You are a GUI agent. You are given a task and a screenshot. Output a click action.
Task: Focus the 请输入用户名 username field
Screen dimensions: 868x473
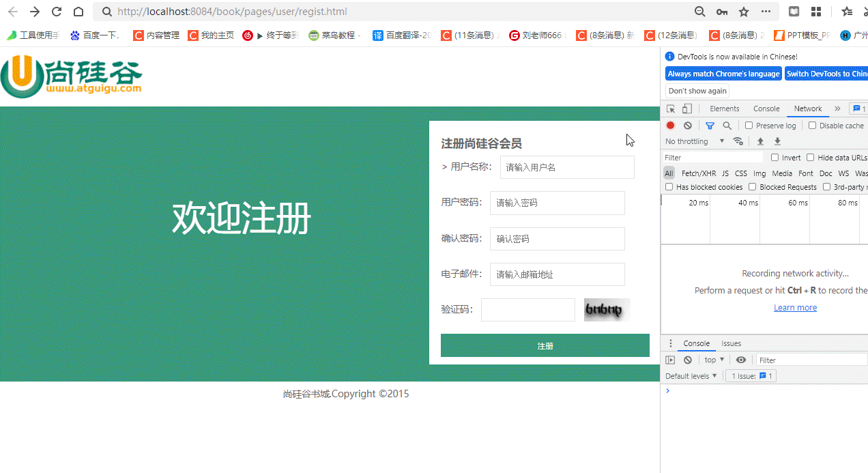pos(567,167)
